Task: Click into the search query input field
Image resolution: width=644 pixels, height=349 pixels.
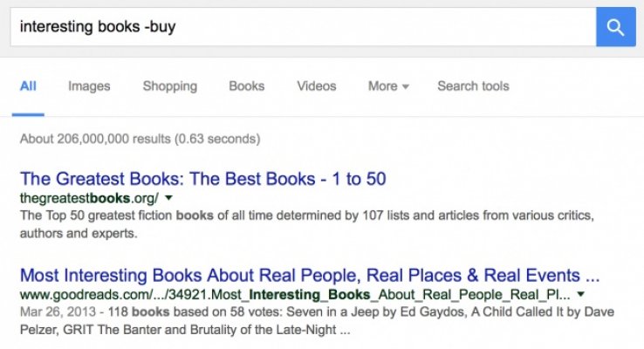Action: coord(297,27)
